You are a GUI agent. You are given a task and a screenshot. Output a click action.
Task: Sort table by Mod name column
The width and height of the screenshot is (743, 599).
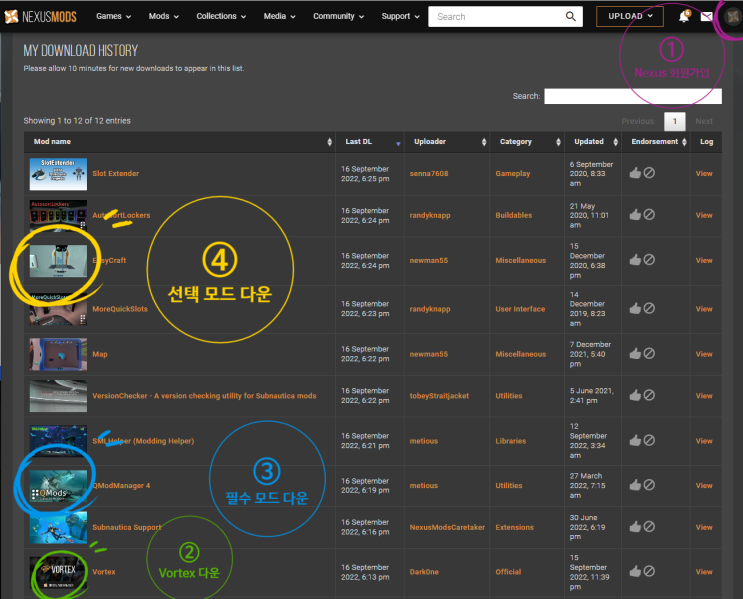coord(180,142)
